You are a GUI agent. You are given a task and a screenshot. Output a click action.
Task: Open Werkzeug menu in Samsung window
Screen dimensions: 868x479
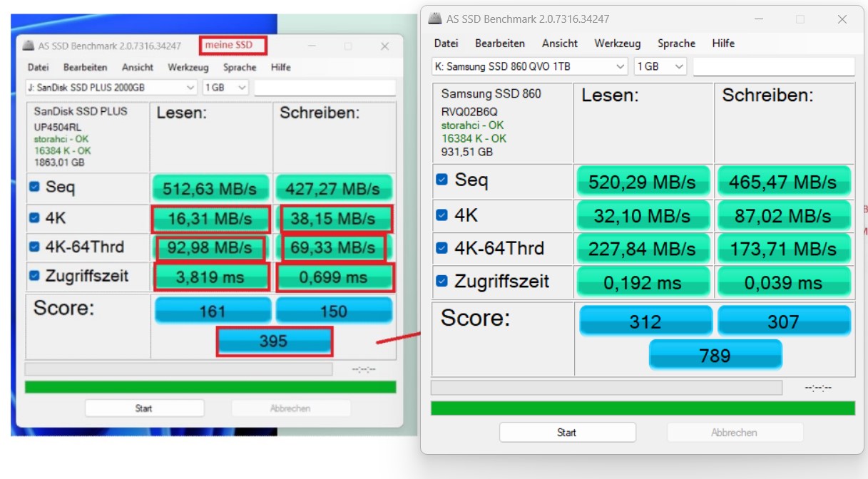tap(618, 43)
